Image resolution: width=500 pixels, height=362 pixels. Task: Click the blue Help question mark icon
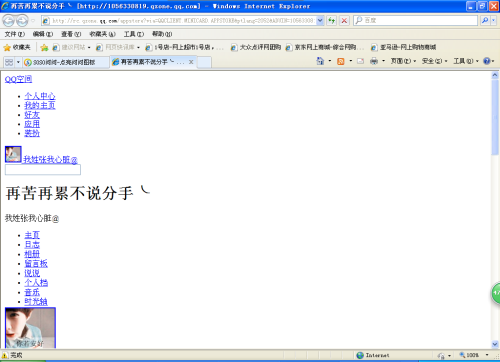click(x=487, y=61)
